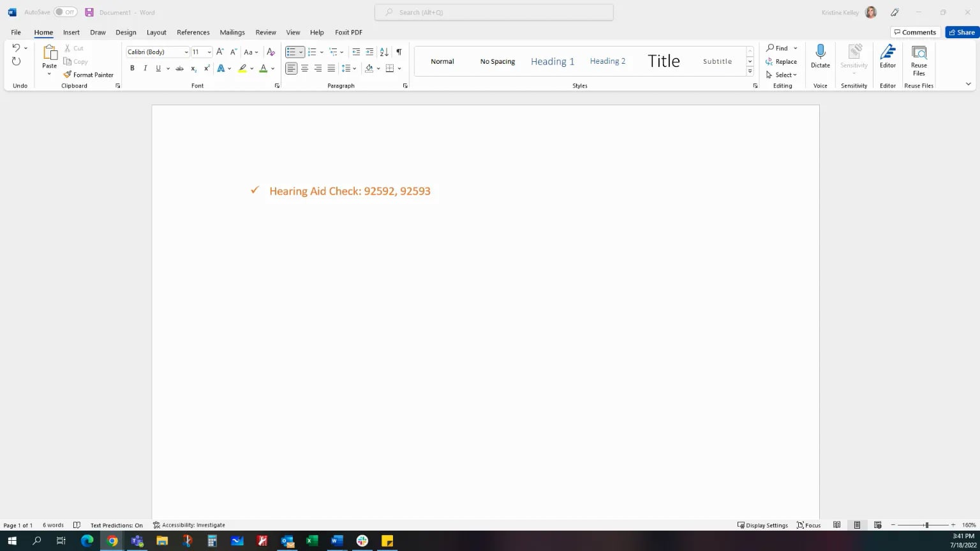Toggle Italic formatting
980x551 pixels.
[x=145, y=68]
